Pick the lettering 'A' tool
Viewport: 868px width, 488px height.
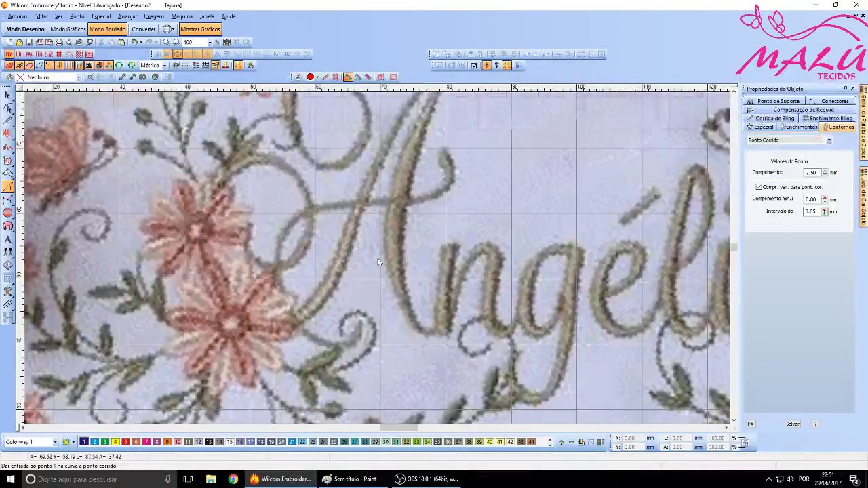click(x=7, y=239)
